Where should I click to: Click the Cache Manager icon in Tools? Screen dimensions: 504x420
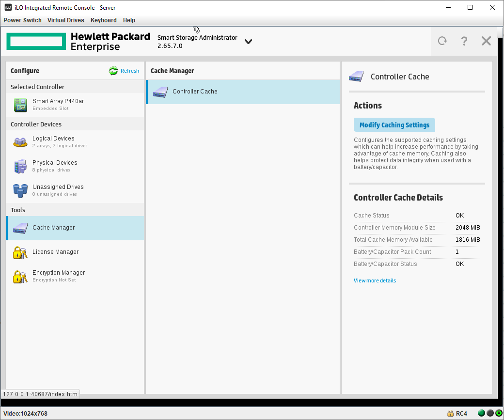(20, 228)
